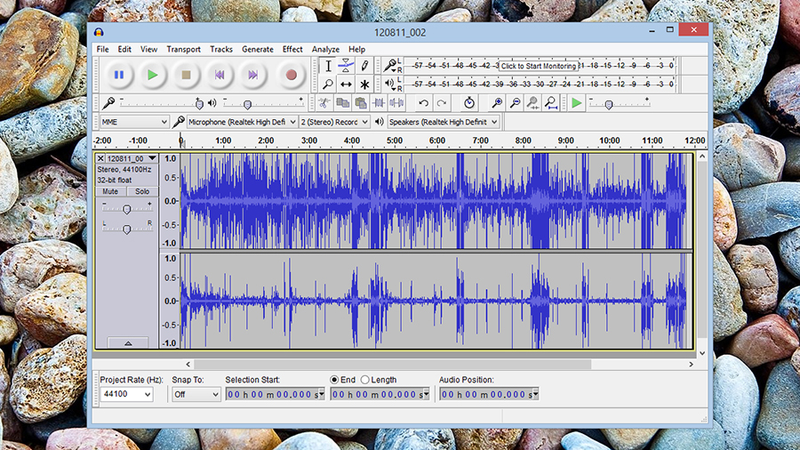Start recording with the Record button
The width and height of the screenshot is (800, 450).
point(291,75)
